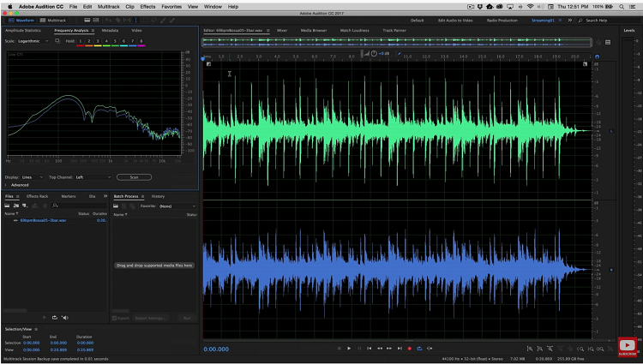
Task: Open the Top Channel dropdown
Action: coord(93,177)
